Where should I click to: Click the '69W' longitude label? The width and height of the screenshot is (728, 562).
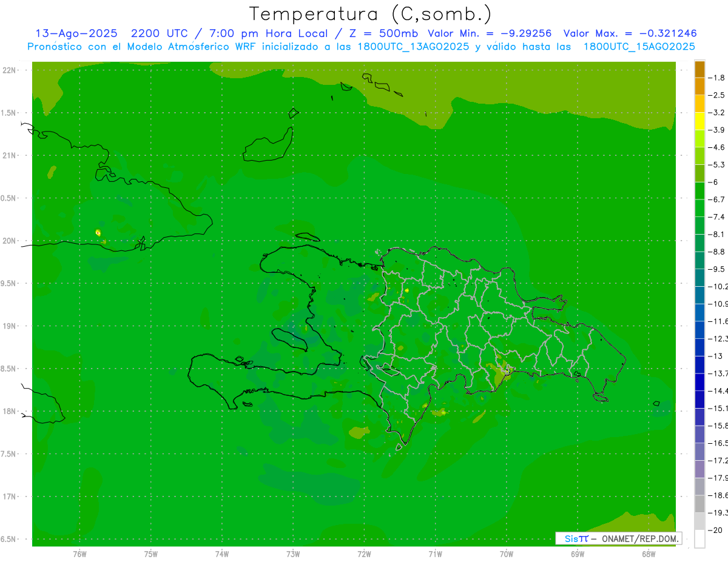pyautogui.click(x=577, y=554)
